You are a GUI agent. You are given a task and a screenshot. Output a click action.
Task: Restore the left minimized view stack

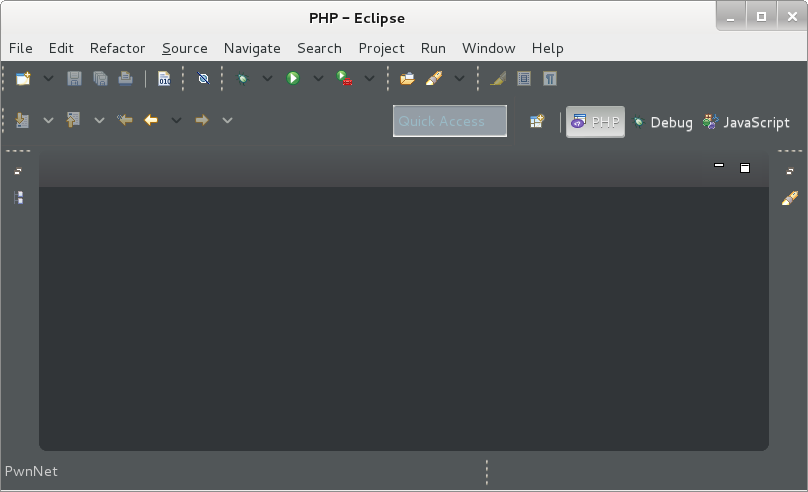click(18, 172)
